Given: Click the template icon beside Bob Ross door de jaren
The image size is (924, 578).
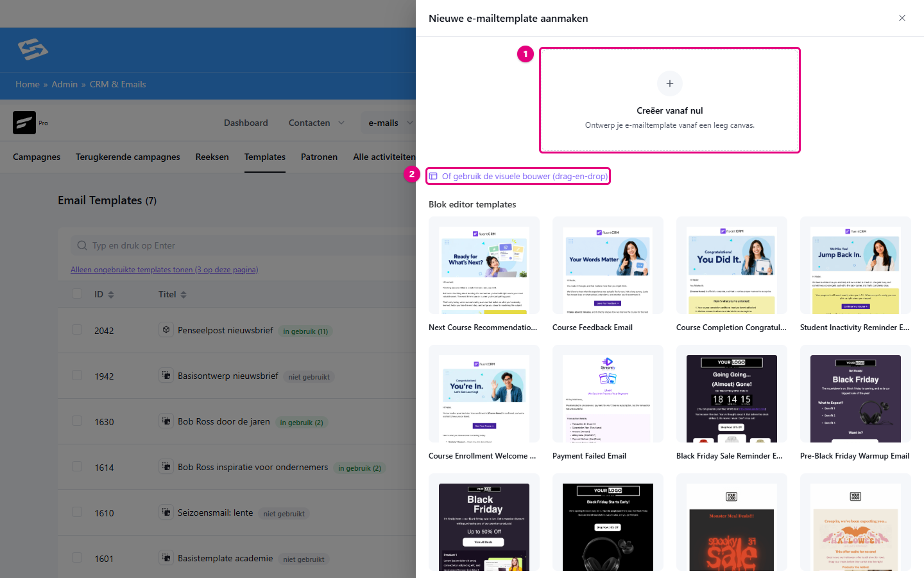Looking at the screenshot, I should click(166, 421).
